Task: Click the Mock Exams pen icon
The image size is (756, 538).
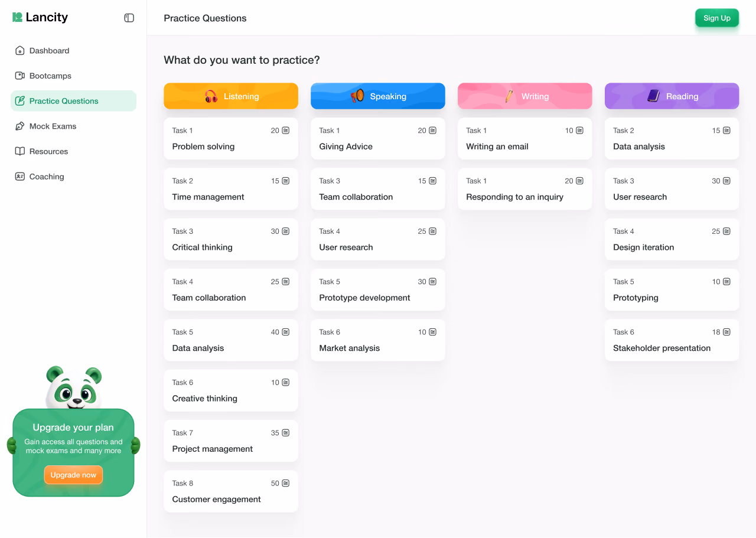Action: click(x=20, y=126)
